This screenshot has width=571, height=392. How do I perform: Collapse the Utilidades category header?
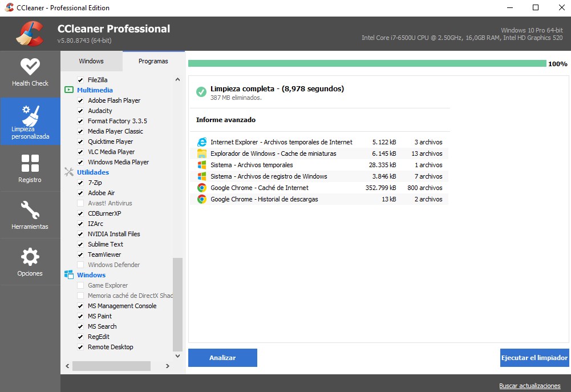point(92,172)
